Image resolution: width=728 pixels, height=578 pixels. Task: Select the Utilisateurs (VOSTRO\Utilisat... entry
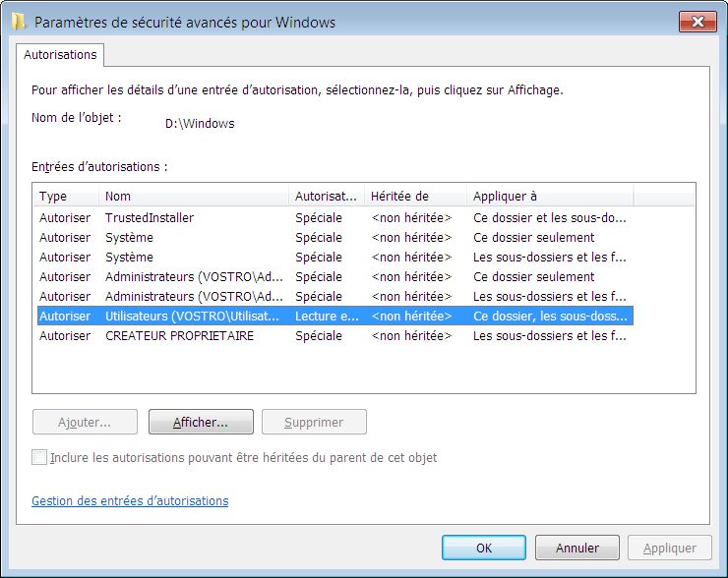(x=334, y=316)
